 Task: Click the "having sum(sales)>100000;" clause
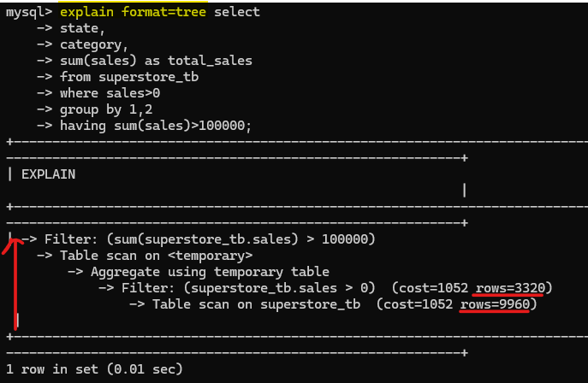[x=156, y=126]
